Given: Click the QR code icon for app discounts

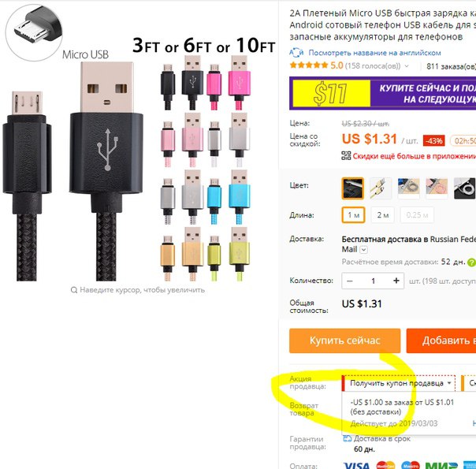Looking at the screenshot, I should click(346, 156).
